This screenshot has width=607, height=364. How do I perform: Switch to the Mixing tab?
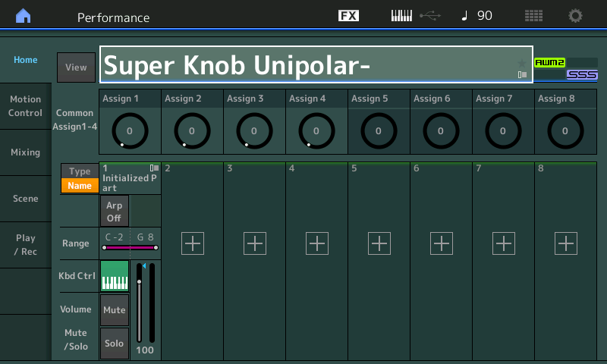coord(26,152)
